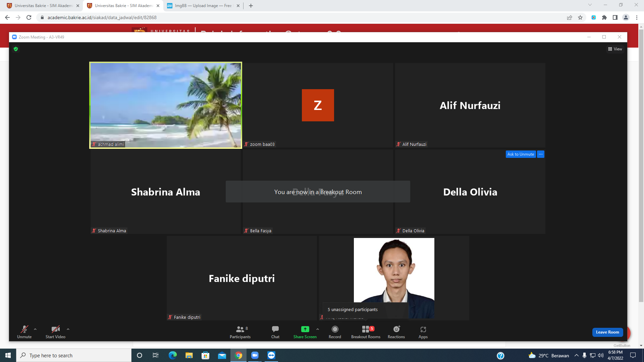Switch to the ImgBB Upload Image tab
644x362 pixels.
[203, 6]
